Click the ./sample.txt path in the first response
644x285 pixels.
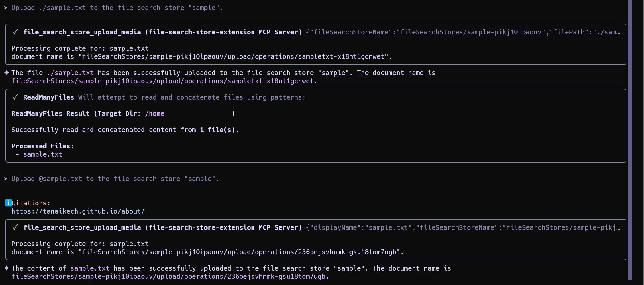70,73
